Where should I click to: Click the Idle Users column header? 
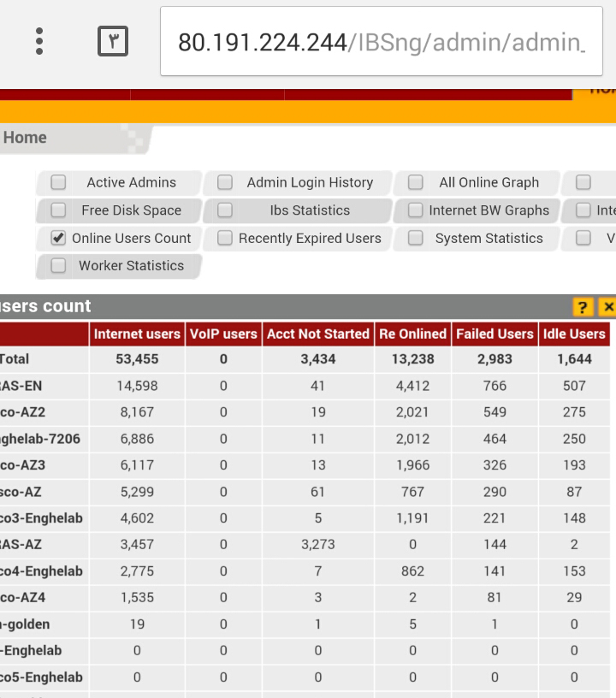[x=574, y=334]
